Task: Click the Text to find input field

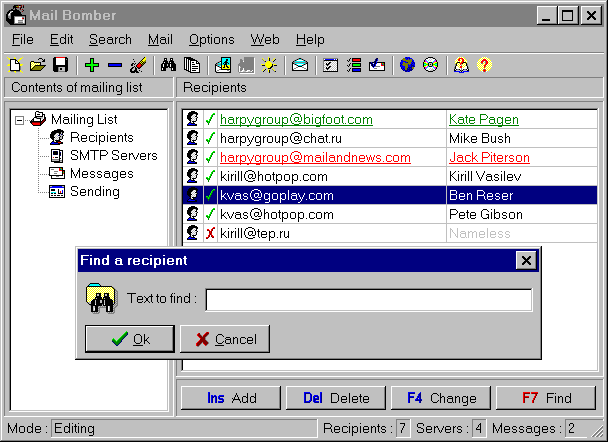Action: tap(368, 299)
